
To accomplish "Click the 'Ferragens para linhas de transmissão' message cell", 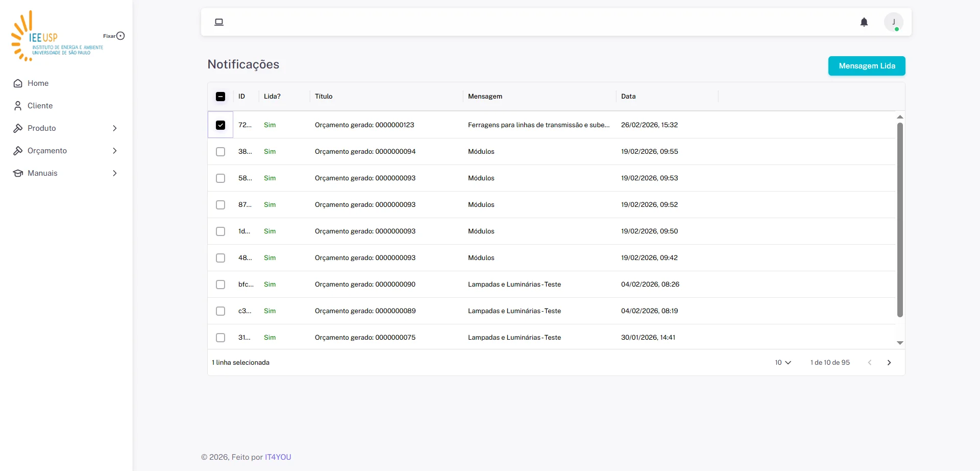I will coord(539,125).
